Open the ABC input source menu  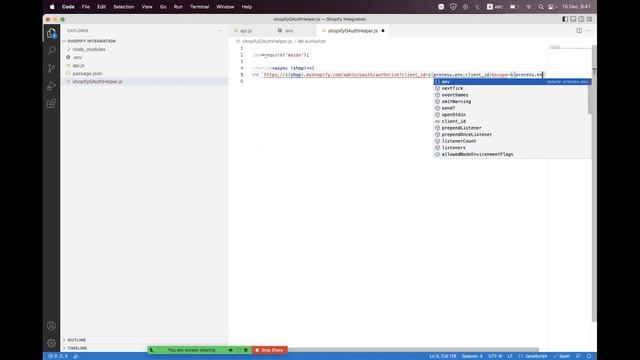point(495,7)
